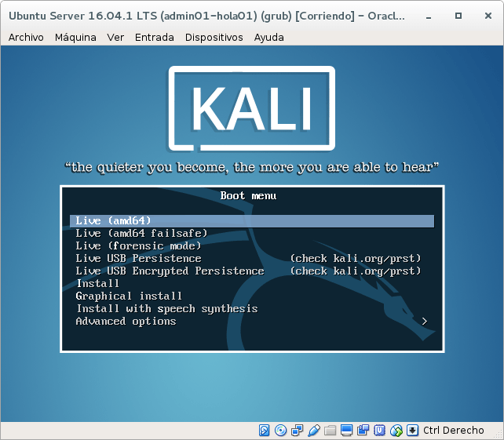Open the video capture status icon
This screenshot has height=440, width=504.
[x=363, y=431]
